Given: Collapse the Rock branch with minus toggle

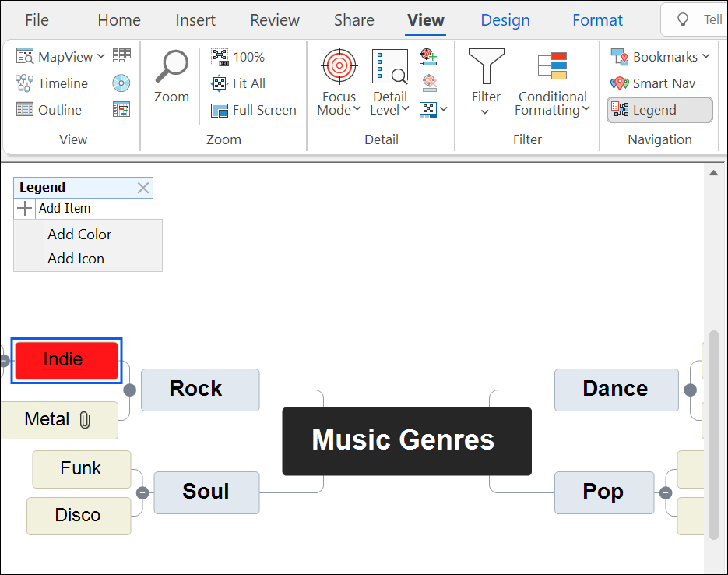Looking at the screenshot, I should click(x=130, y=390).
